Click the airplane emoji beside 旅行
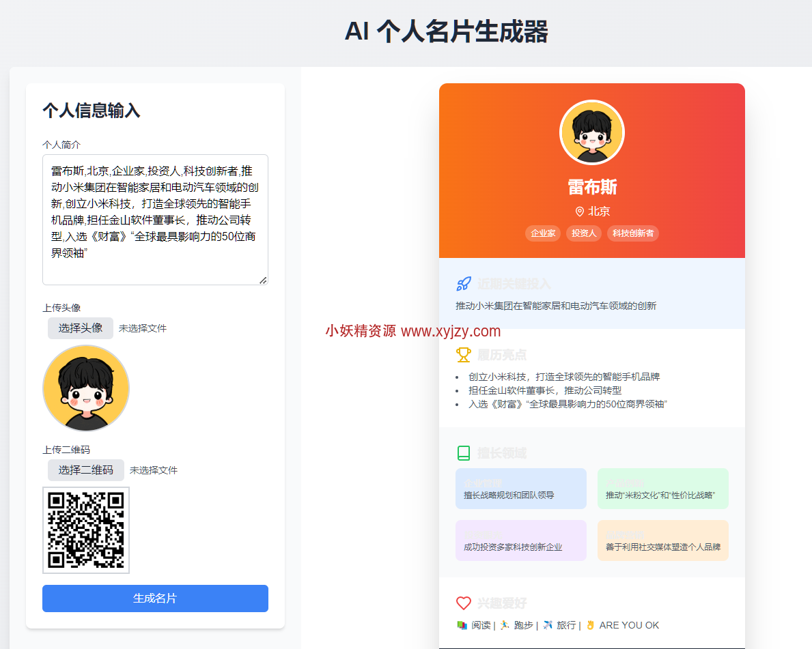Screen dimensions: 812x649 point(548,625)
